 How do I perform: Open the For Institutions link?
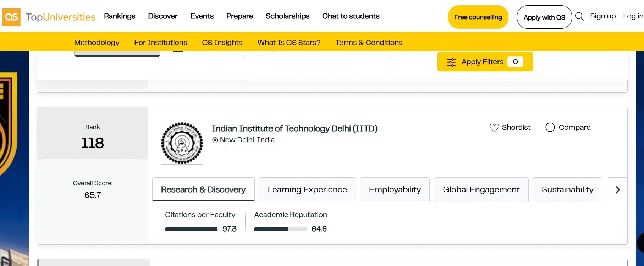(160, 43)
